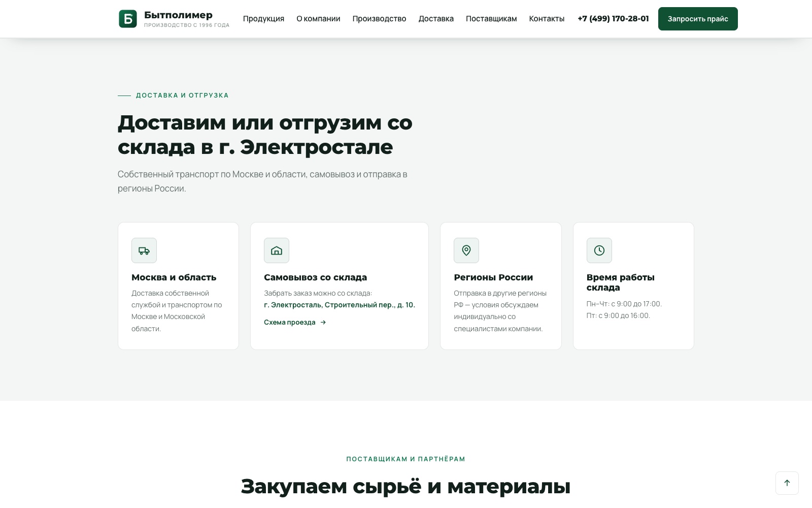
Task: Open the Поставщикам nav link
Action: tap(491, 19)
